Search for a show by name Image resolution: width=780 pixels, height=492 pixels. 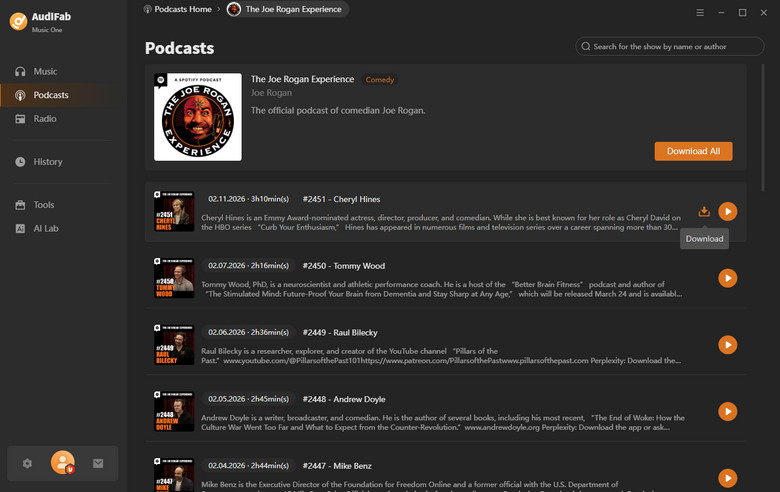click(x=670, y=46)
